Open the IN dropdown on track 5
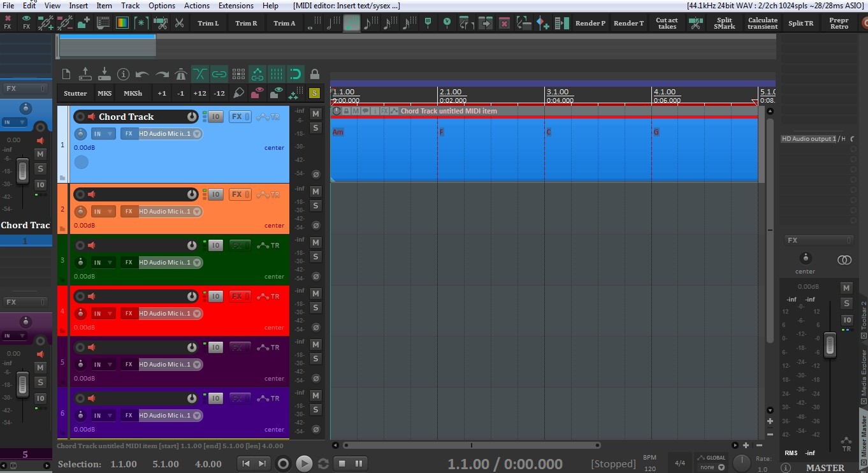868x473 pixels. [103, 365]
